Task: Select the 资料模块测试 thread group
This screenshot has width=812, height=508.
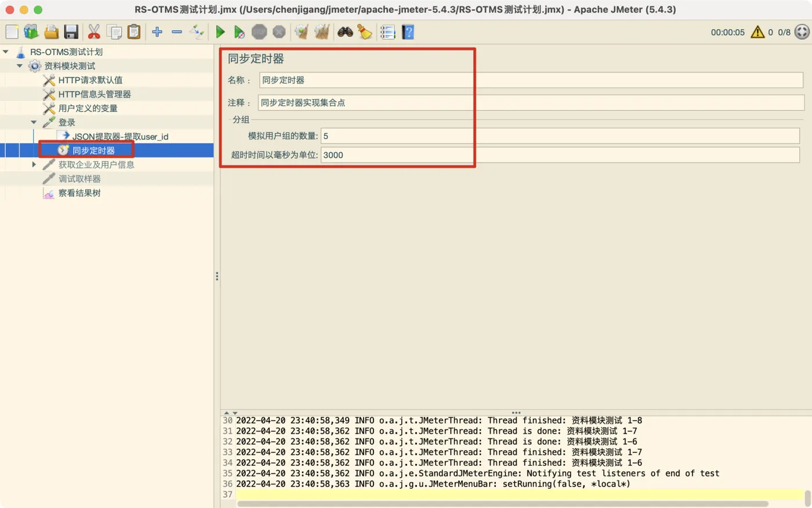Action: pos(70,66)
